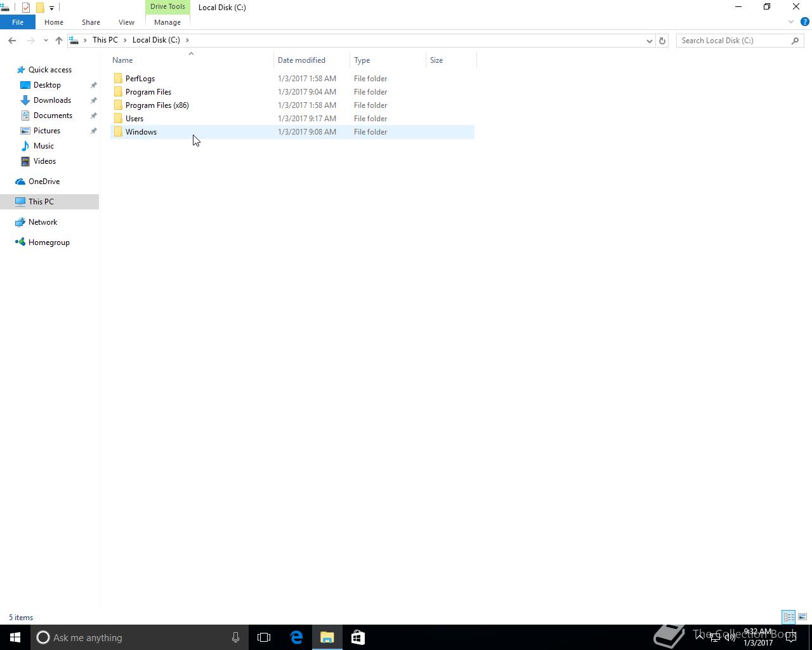Click the Cortana Ask me anything box
The width and height of the screenshot is (812, 650).
tap(138, 637)
